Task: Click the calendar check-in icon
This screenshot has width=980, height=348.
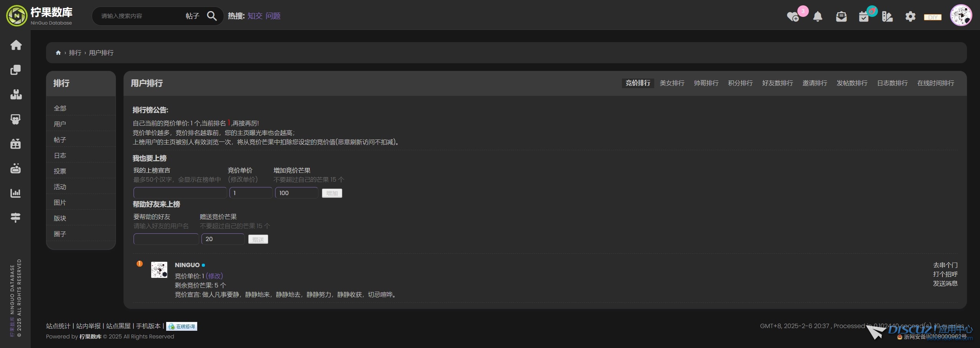Action: pyautogui.click(x=864, y=16)
